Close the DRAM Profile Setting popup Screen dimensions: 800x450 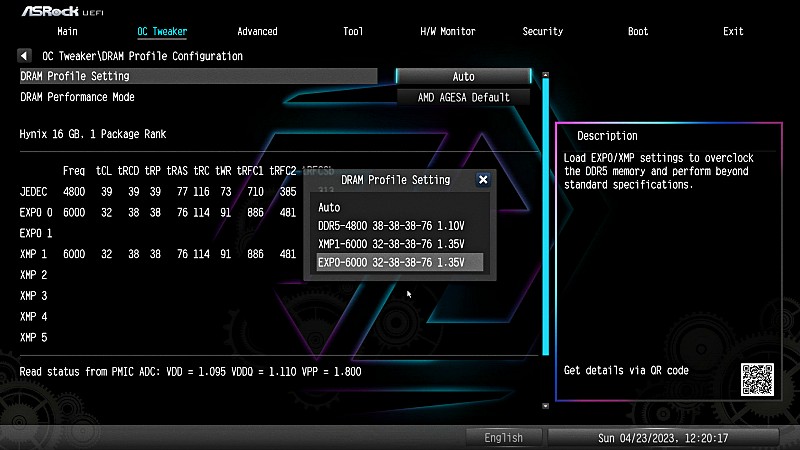[483, 180]
